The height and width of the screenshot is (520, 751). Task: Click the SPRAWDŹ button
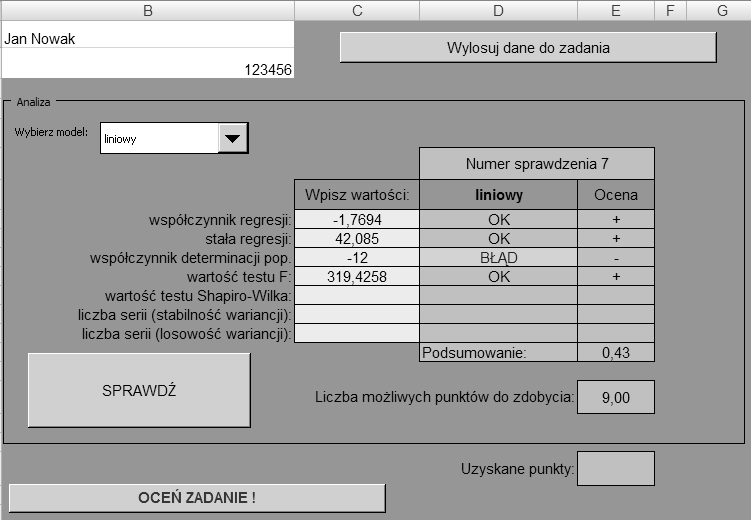[139, 390]
